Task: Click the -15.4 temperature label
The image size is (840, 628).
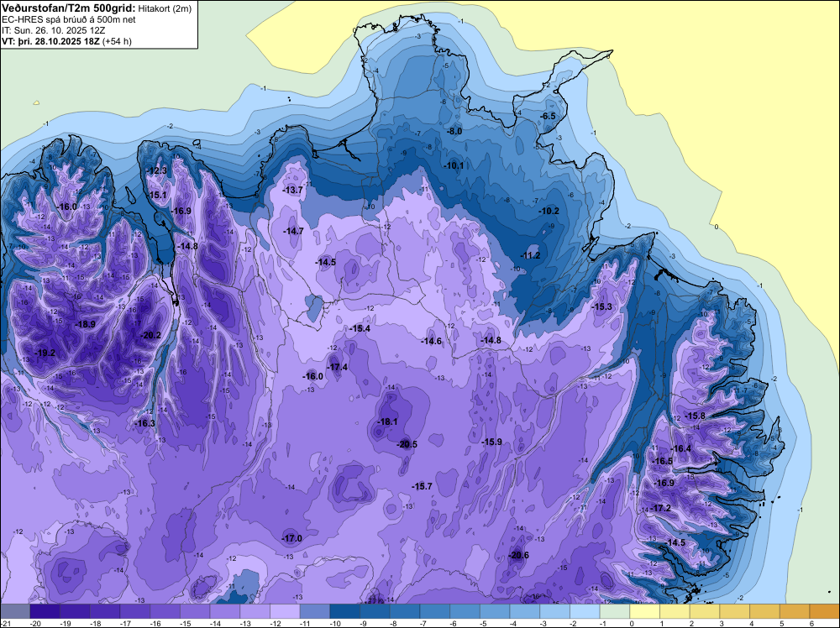Action: (x=359, y=328)
